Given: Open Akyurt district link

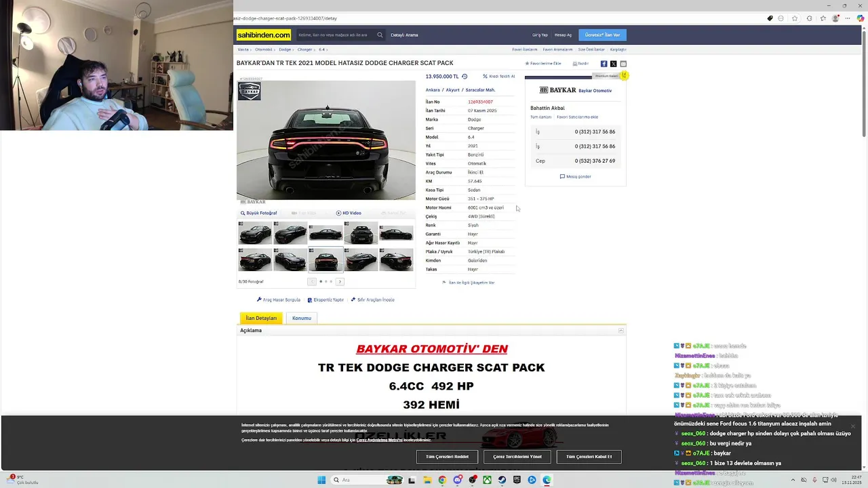Looking at the screenshot, I should pyautogui.click(x=452, y=90).
